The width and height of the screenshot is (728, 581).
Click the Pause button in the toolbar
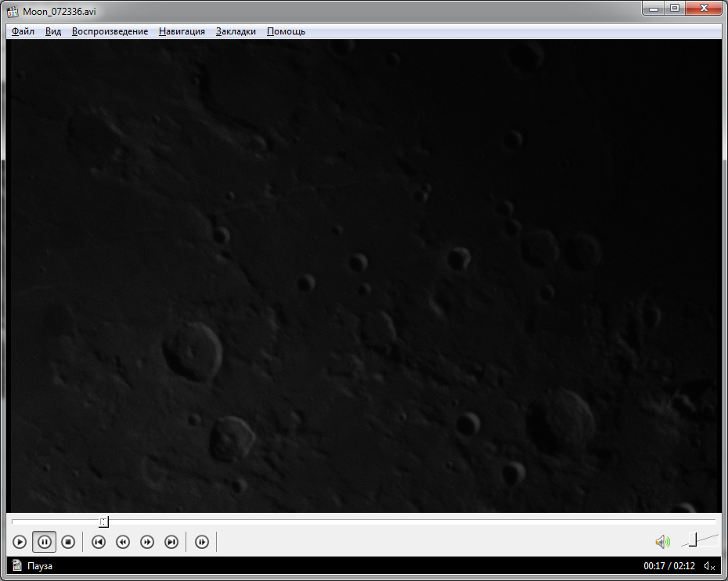pos(45,542)
